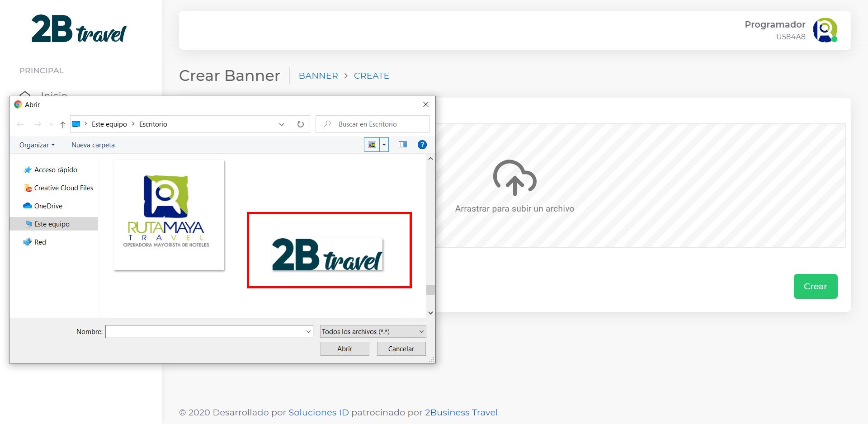Viewport: 868px width, 424px height.
Task: Click the Arrastrar para subir un archivo text
Action: tap(514, 209)
